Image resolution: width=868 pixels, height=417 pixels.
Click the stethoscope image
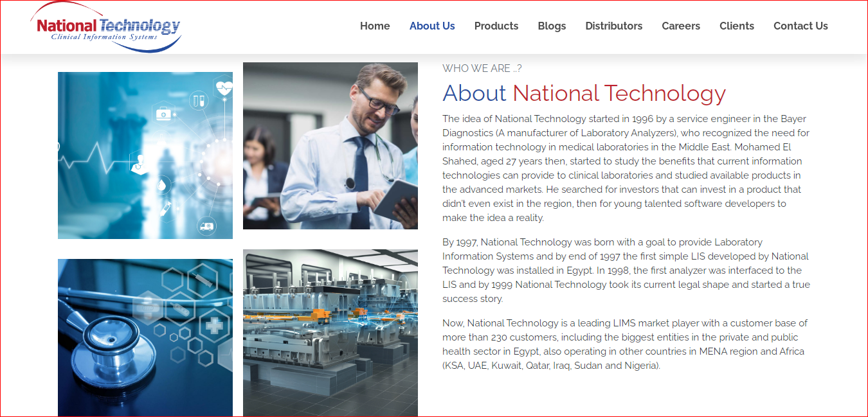[x=145, y=338]
